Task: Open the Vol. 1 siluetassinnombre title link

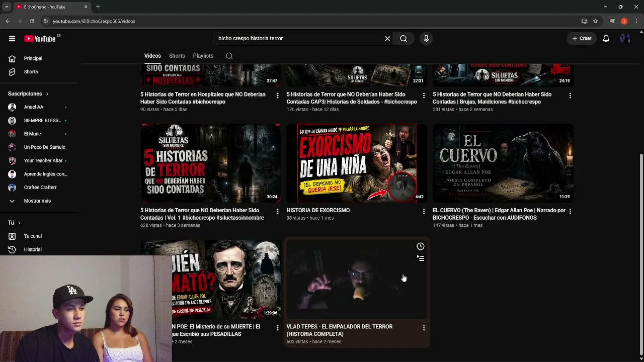Action: [202, 214]
